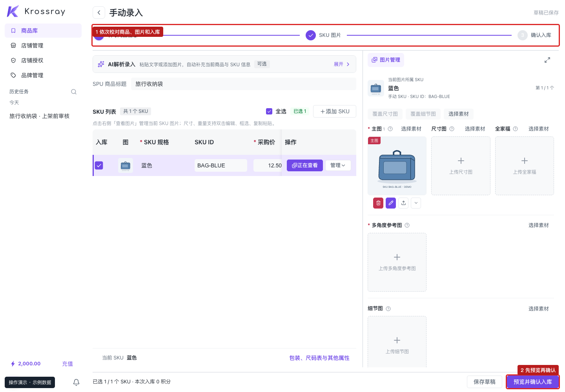
Task: Click the 操作演示 · 示例数据 badge
Action: point(30,383)
